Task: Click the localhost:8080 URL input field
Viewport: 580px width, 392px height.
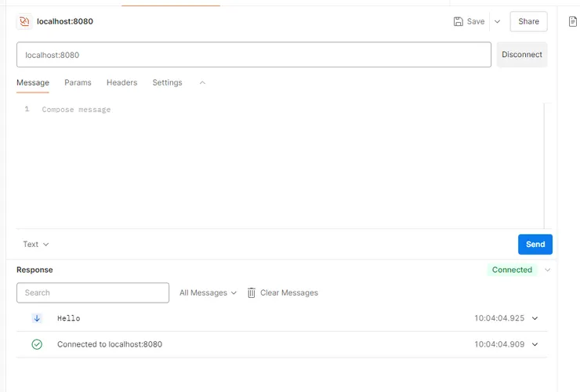Action: pos(254,55)
